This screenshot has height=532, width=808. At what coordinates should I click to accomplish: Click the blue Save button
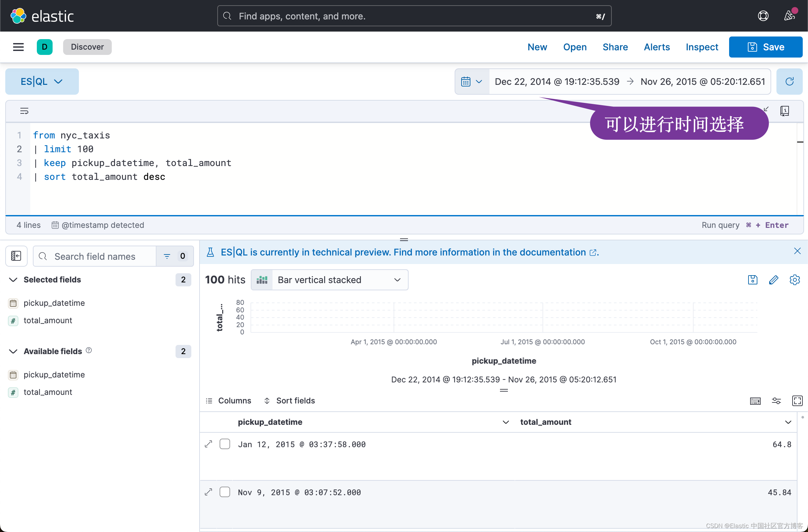[x=766, y=47]
